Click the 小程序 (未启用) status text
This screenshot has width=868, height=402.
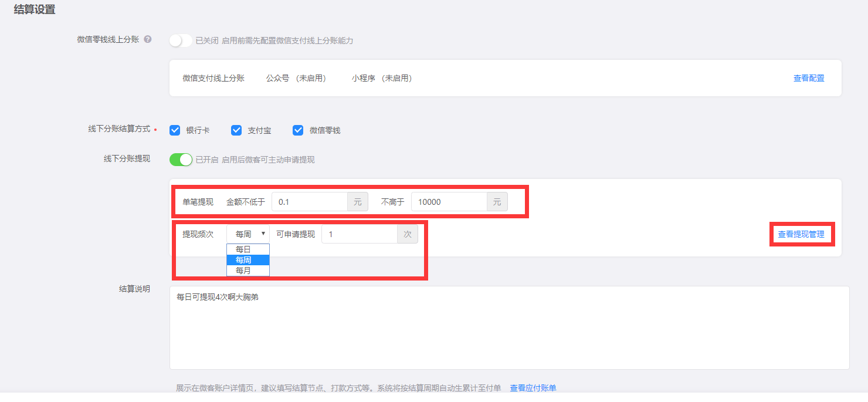coord(381,78)
